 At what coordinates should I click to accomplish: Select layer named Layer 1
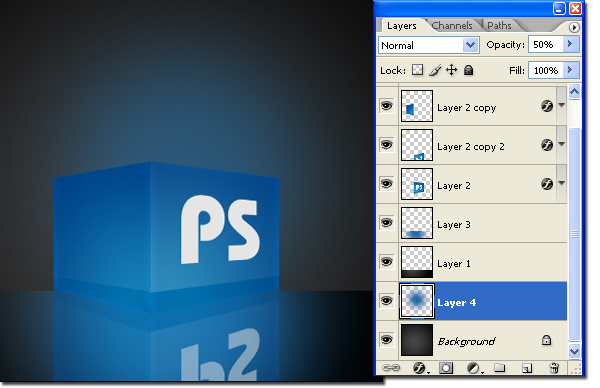tap(454, 264)
